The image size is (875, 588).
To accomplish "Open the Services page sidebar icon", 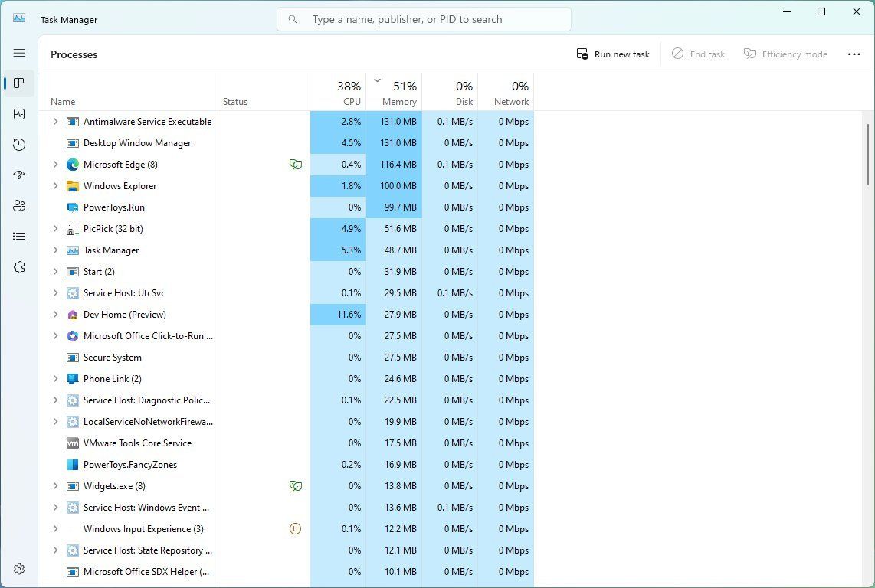I will point(19,266).
